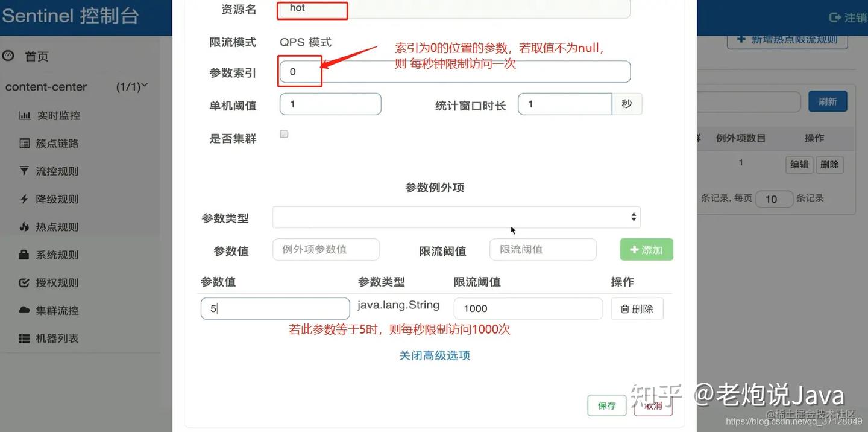This screenshot has width=868, height=432.
Task: Click the green 添加 button
Action: (646, 250)
